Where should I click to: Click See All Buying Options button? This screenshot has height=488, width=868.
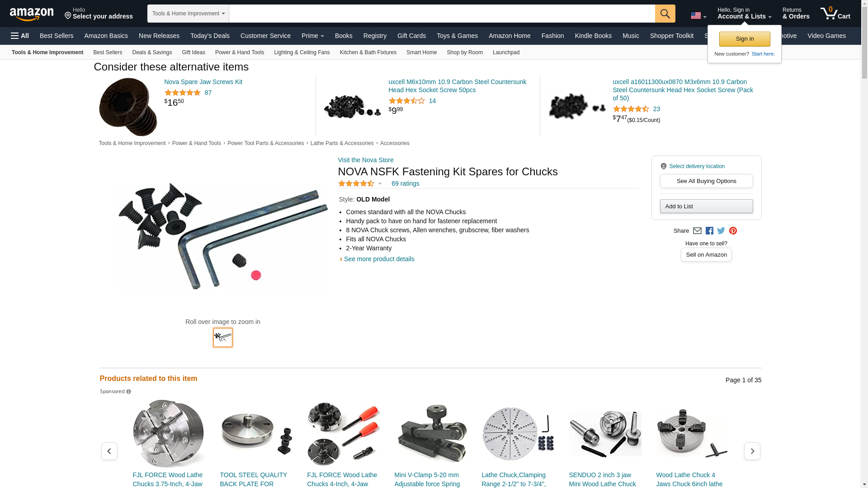click(706, 181)
